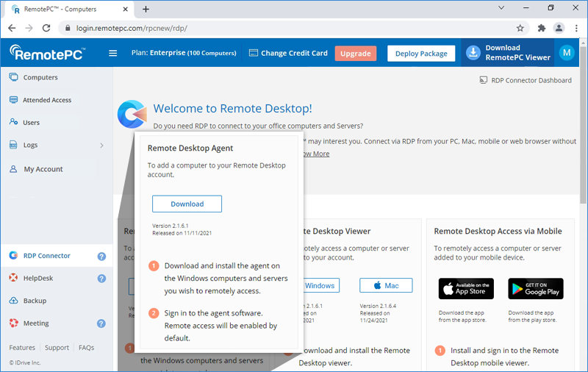The image size is (588, 372).
Task: Open the Meeting sidebar item
Action: [x=36, y=323]
